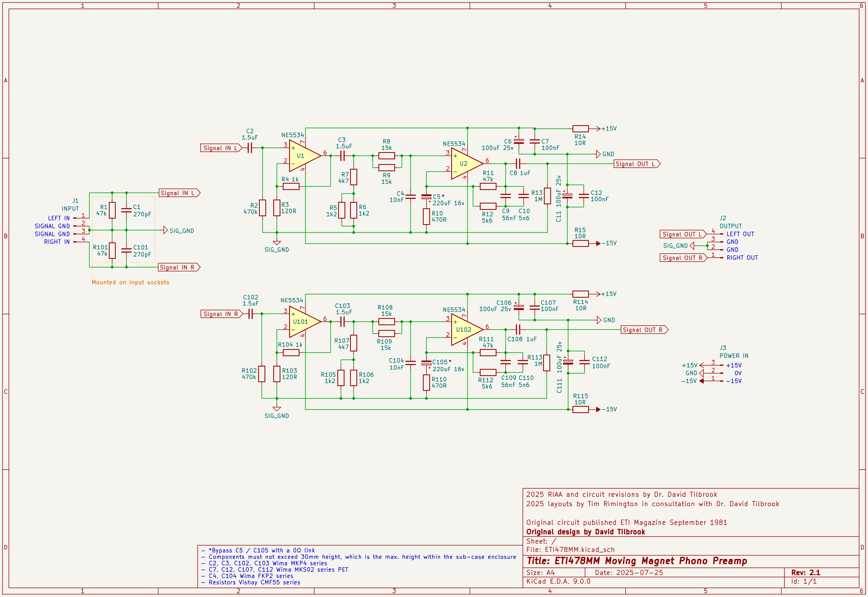This screenshot has height=597, width=868.
Task: Select the R1 47k resistor symbol
Action: tap(112, 210)
